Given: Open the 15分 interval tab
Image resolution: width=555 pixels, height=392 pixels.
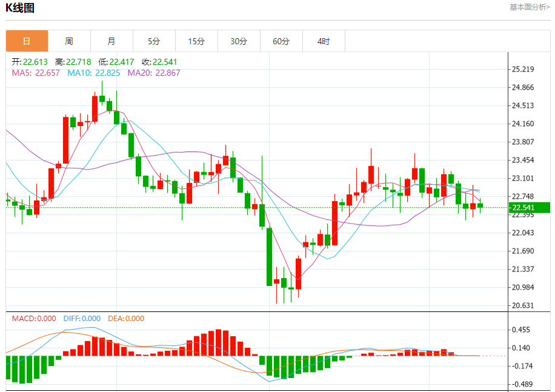Looking at the screenshot, I should [x=196, y=41].
